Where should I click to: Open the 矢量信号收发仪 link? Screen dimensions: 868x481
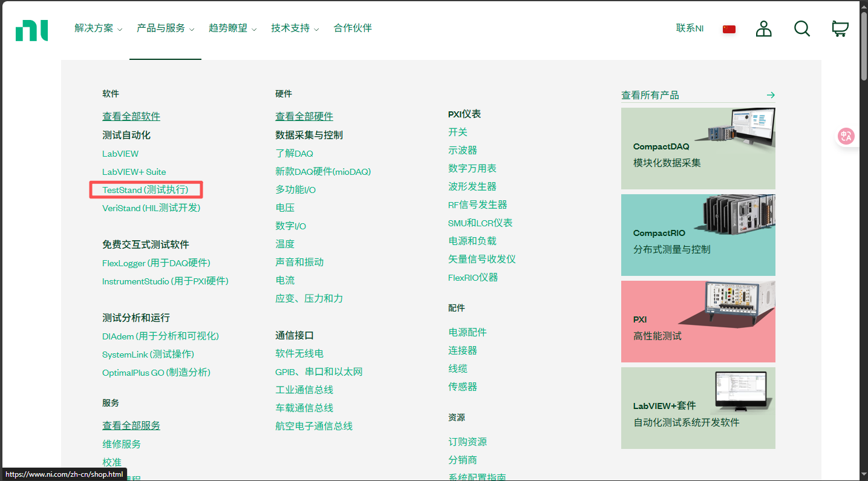pos(482,259)
